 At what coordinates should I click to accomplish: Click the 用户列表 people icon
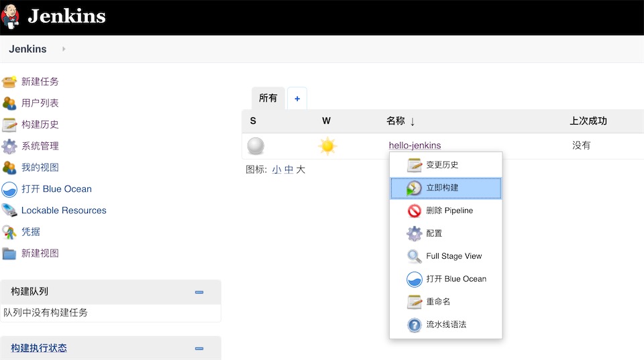coord(9,103)
